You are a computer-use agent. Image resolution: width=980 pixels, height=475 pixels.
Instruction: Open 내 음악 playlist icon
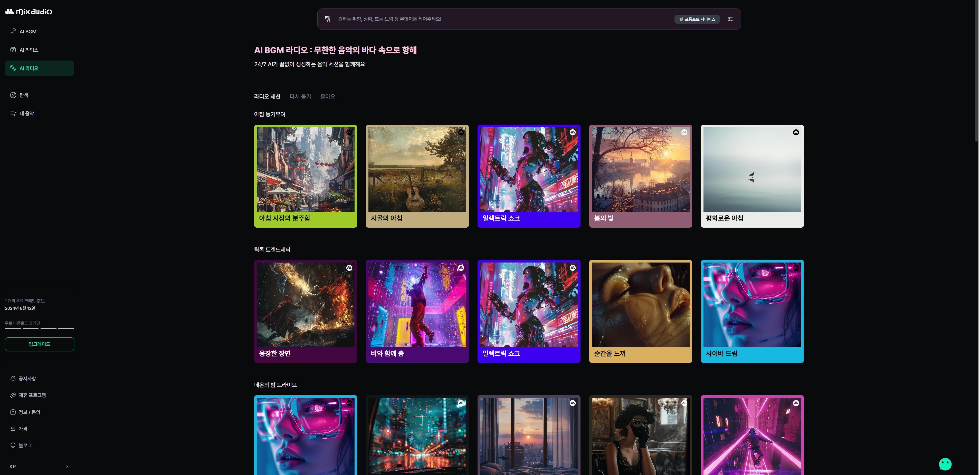click(13, 113)
